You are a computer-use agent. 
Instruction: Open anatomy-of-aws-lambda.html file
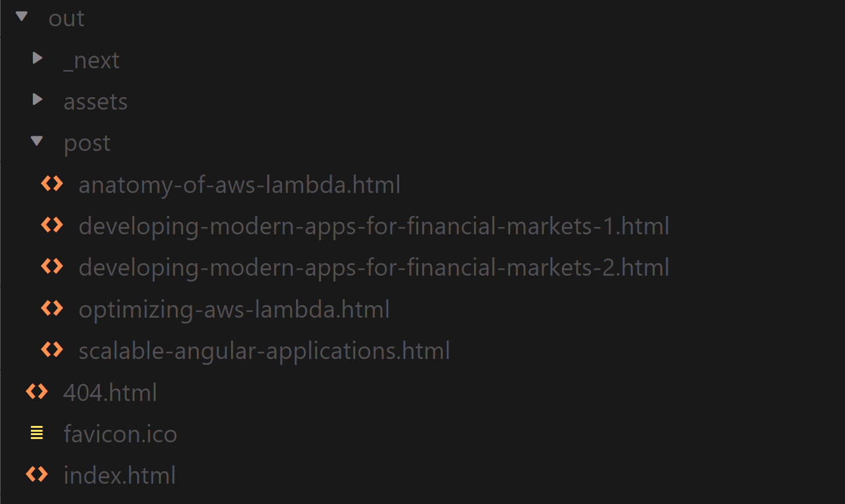239,185
